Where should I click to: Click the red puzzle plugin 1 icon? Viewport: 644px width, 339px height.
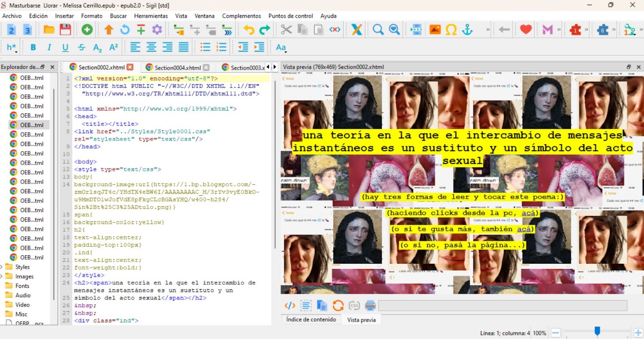point(575,29)
